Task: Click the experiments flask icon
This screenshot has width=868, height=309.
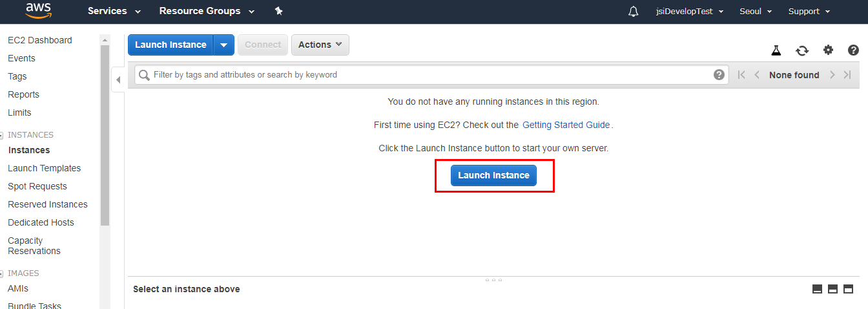Action: point(776,50)
